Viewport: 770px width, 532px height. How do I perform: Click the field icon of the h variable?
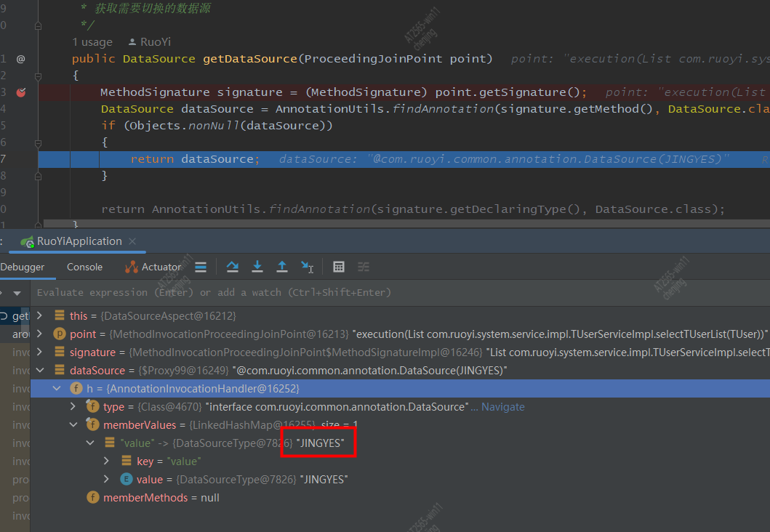(x=76, y=388)
